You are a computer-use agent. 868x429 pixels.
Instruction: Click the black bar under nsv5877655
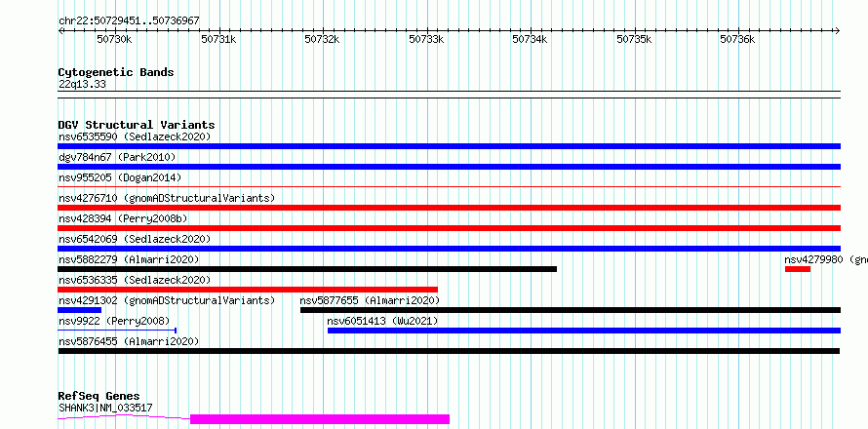click(571, 310)
